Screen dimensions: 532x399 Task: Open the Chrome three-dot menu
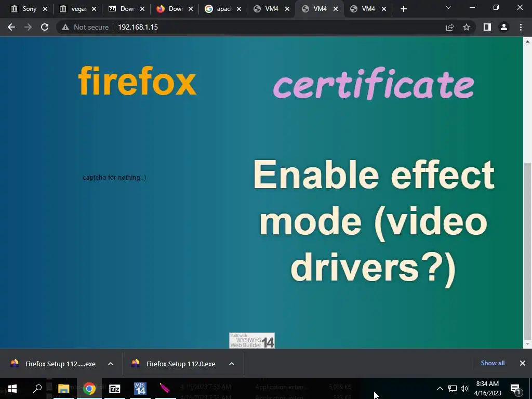click(521, 27)
